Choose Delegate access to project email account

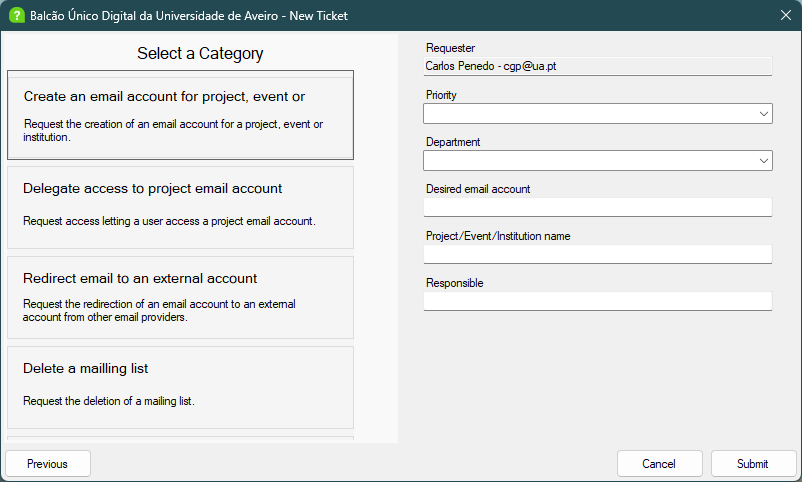tap(180, 207)
